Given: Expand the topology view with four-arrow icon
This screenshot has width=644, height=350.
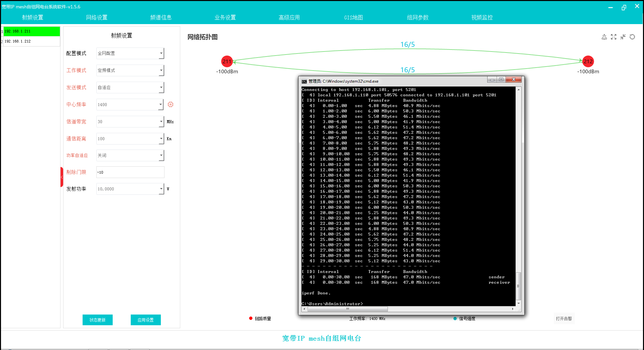Looking at the screenshot, I should [x=613, y=37].
